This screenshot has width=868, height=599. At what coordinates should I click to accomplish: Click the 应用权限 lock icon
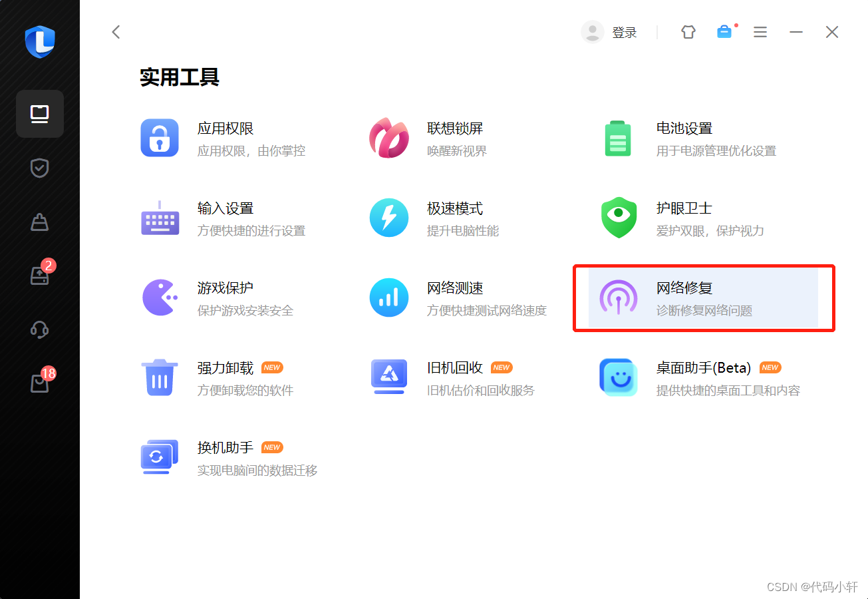point(160,138)
